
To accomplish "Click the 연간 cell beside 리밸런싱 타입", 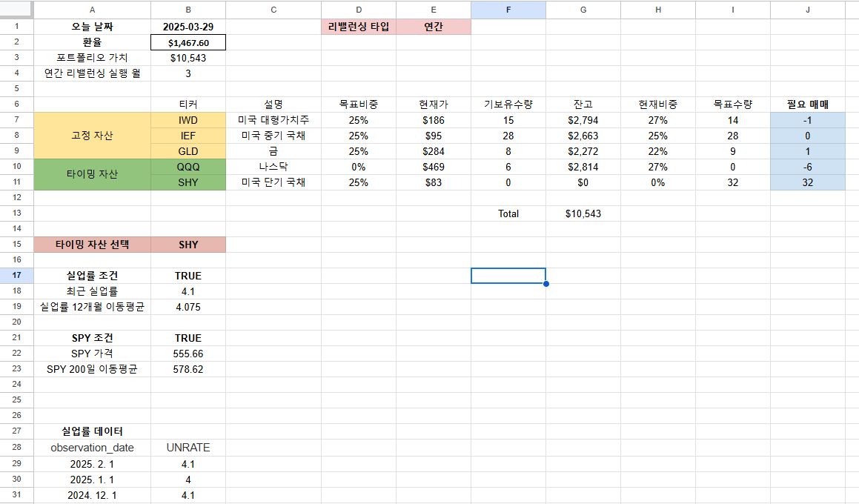I will (434, 27).
